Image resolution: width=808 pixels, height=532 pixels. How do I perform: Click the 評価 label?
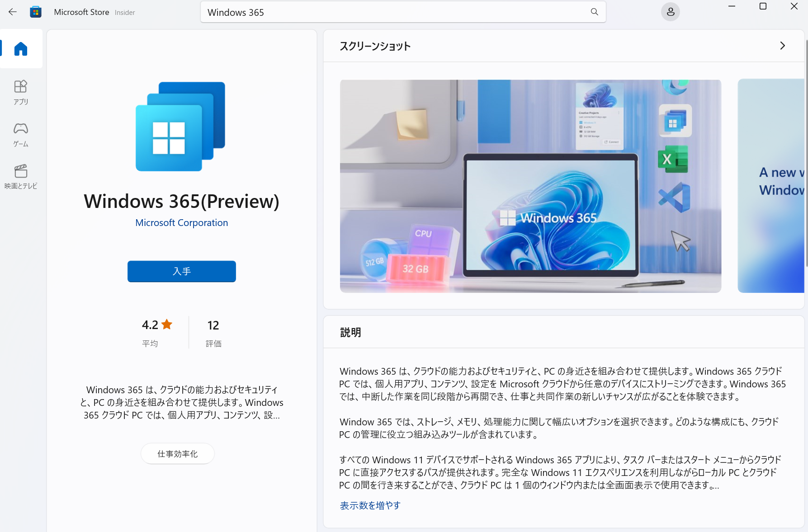click(x=213, y=344)
